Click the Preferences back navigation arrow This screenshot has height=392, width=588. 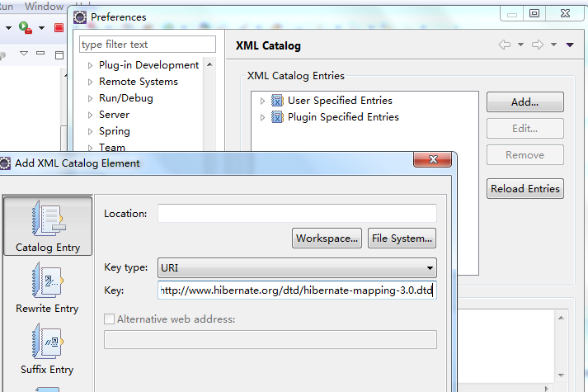(x=505, y=45)
